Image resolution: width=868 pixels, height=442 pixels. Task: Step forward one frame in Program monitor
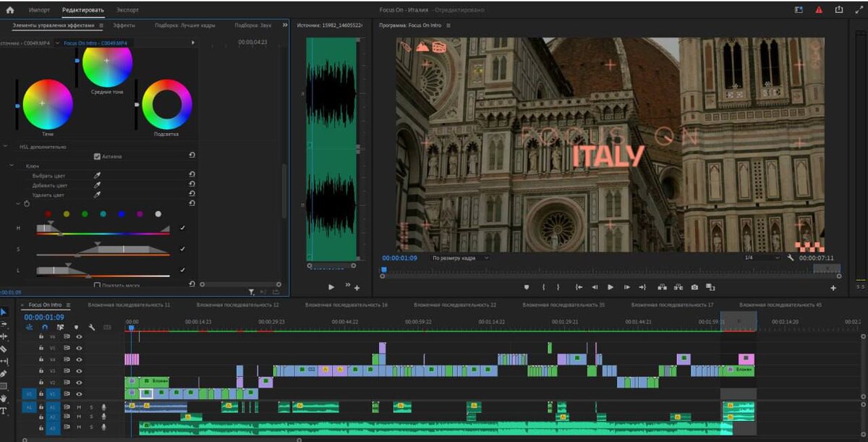626,287
